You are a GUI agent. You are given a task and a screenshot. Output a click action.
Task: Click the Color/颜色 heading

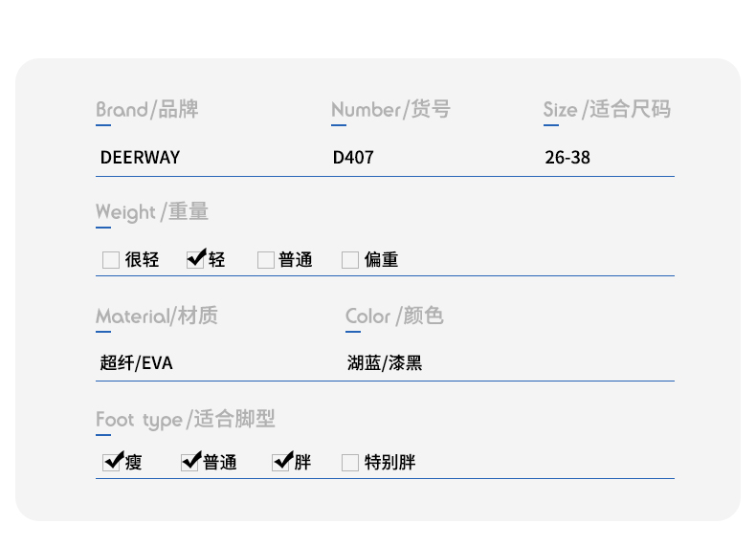click(x=394, y=316)
